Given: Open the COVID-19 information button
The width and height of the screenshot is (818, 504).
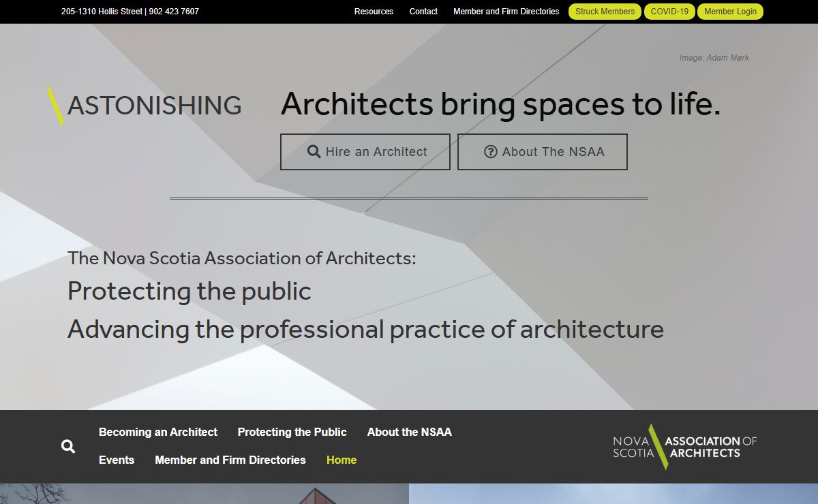Looking at the screenshot, I should [x=669, y=12].
